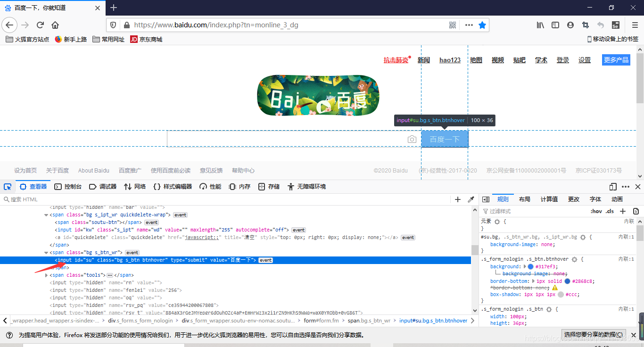Open the 性能 performance tab
644x347 pixels.
210,187
